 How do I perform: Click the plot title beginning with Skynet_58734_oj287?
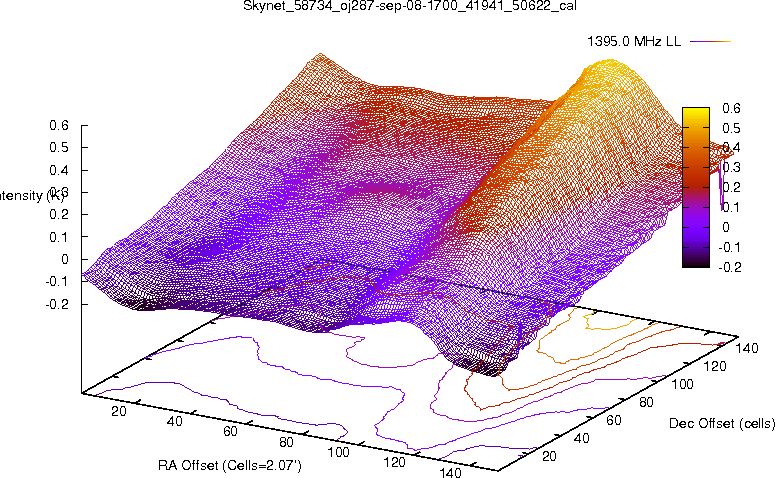click(410, 6)
